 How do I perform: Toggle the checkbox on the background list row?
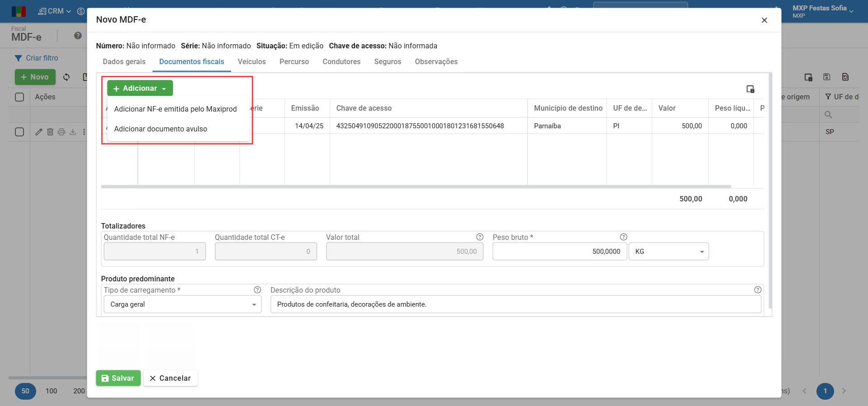coord(19,132)
